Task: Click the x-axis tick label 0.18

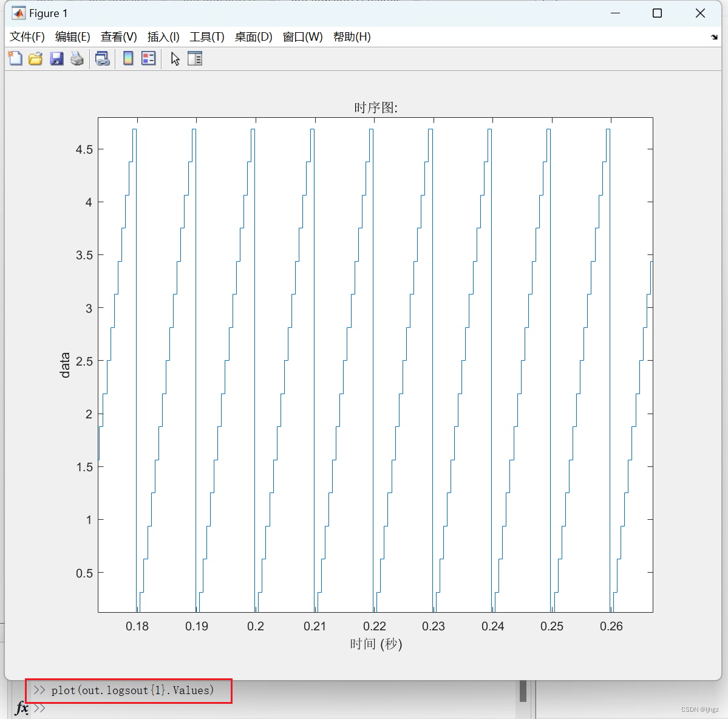Action: coord(137,626)
